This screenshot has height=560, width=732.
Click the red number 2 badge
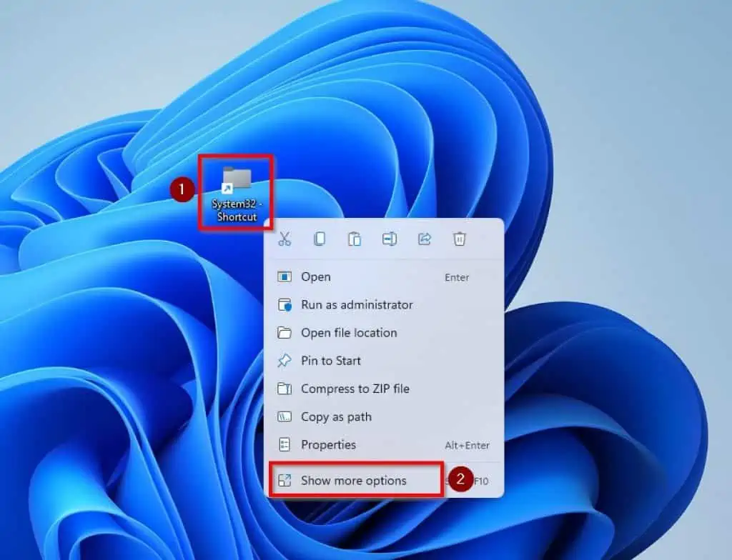pyautogui.click(x=460, y=480)
